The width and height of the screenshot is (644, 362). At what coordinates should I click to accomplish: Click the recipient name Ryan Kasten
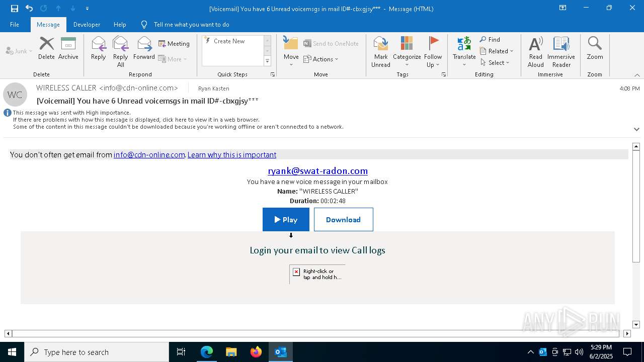214,88
